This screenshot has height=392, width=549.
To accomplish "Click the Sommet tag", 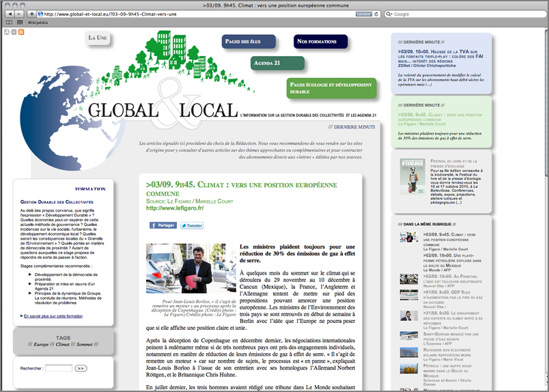I will point(85,344).
